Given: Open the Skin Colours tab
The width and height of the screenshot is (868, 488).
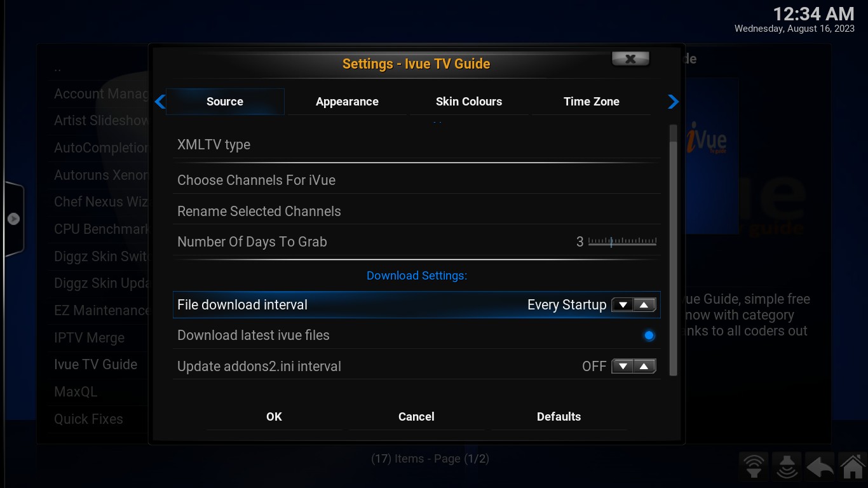Looking at the screenshot, I should click(469, 102).
